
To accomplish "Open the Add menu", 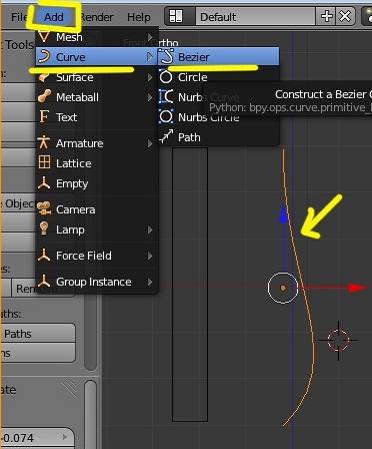I will pyautogui.click(x=54, y=17).
